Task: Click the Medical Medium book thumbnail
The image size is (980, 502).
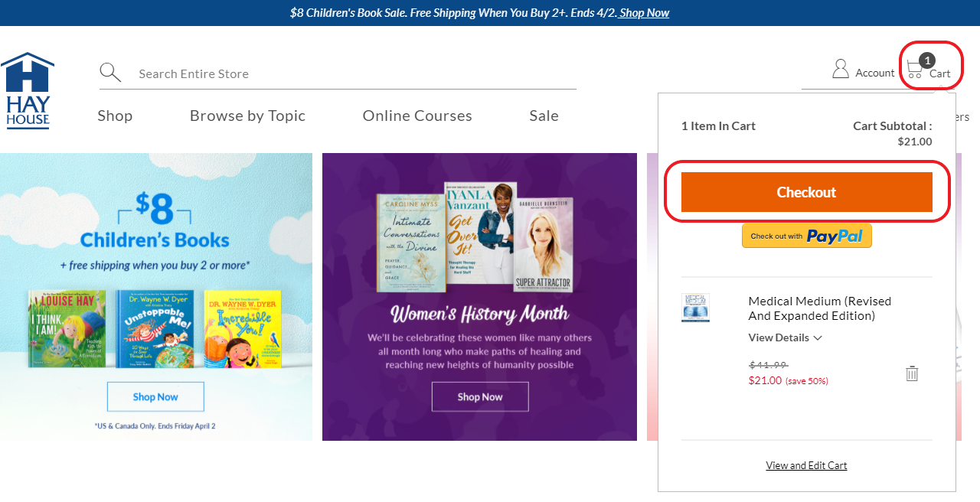Action: (695, 308)
